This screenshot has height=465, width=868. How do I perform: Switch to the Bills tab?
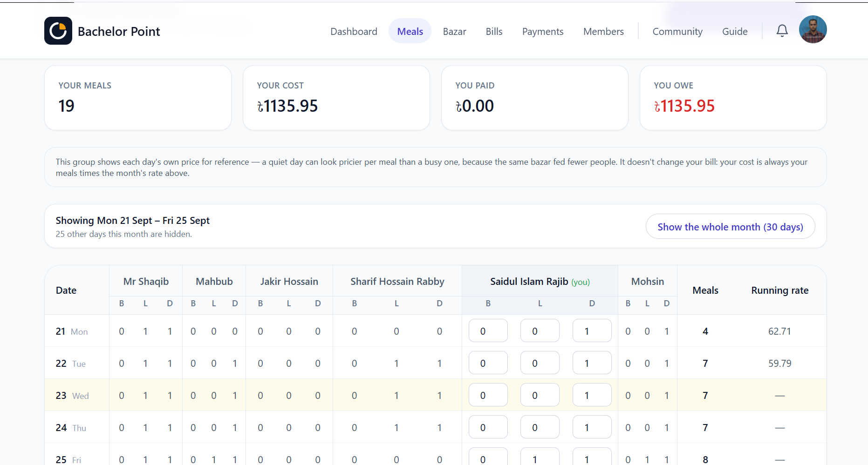(x=494, y=31)
